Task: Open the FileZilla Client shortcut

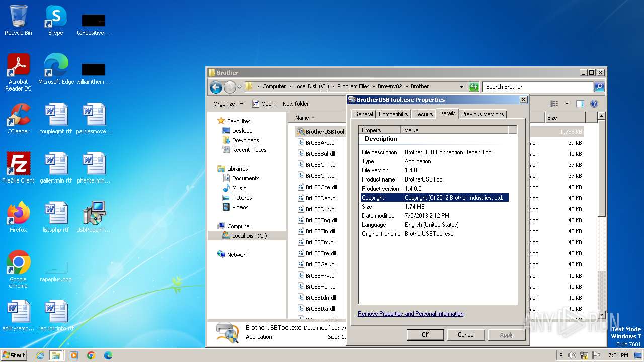Action: click(18, 168)
